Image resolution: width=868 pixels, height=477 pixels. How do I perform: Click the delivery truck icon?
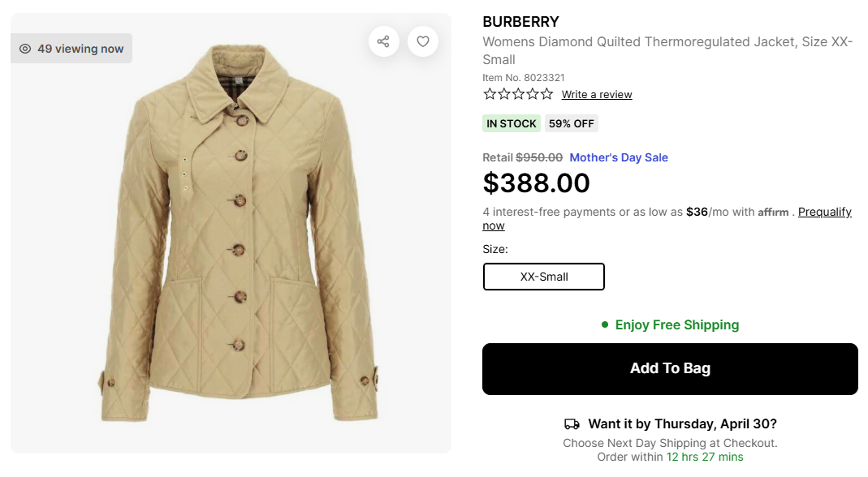(572, 424)
